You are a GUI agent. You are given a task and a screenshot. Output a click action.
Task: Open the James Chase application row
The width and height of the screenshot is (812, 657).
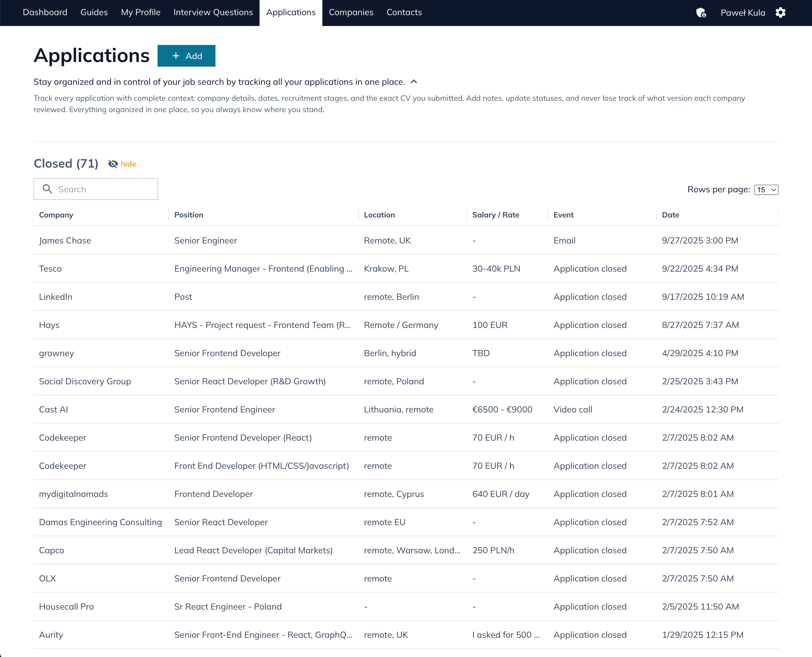coord(65,240)
